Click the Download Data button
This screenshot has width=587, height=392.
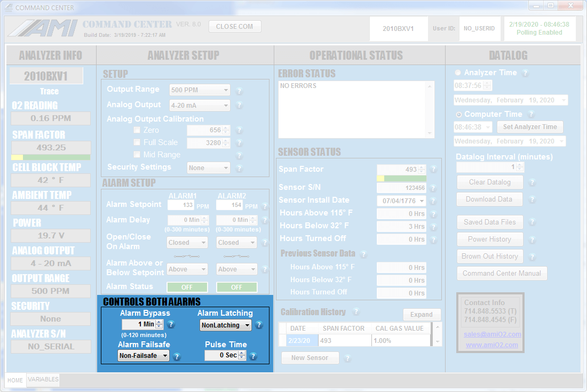click(x=489, y=199)
